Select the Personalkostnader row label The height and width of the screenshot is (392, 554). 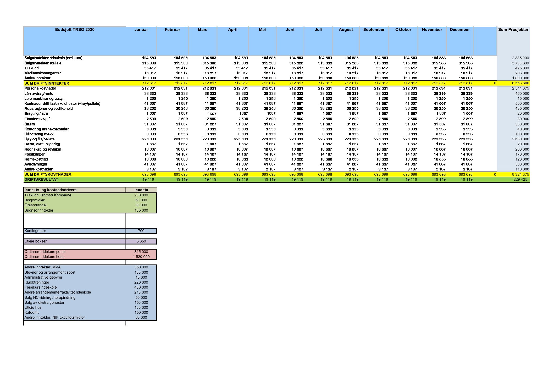click(x=40, y=88)
